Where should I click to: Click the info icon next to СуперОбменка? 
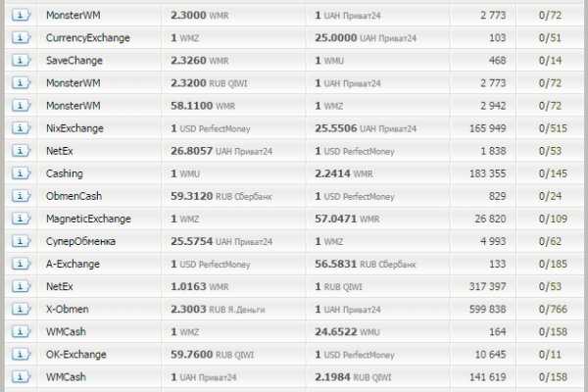(x=22, y=241)
